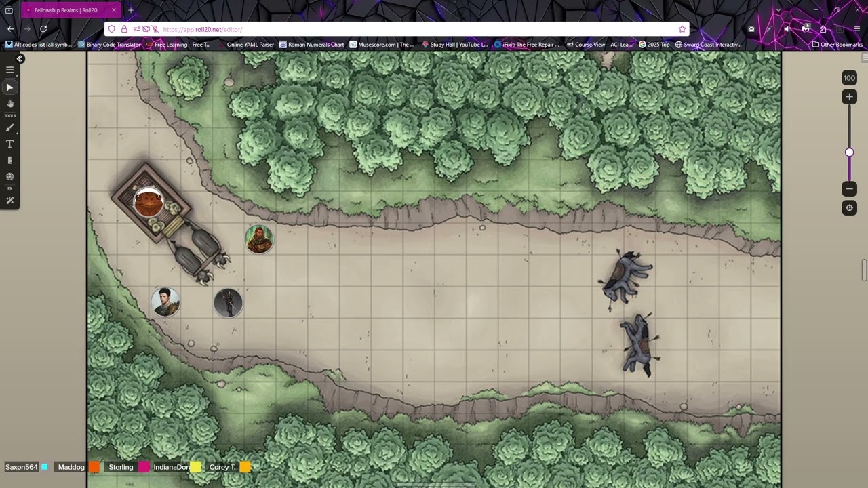Click the 100 zoom level indicator
Screen dimensions: 868x488
[849, 78]
